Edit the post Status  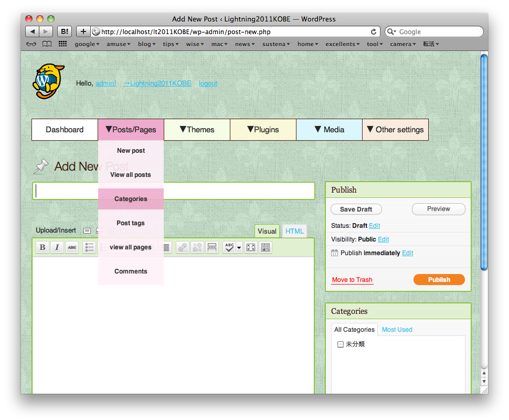tap(375, 225)
